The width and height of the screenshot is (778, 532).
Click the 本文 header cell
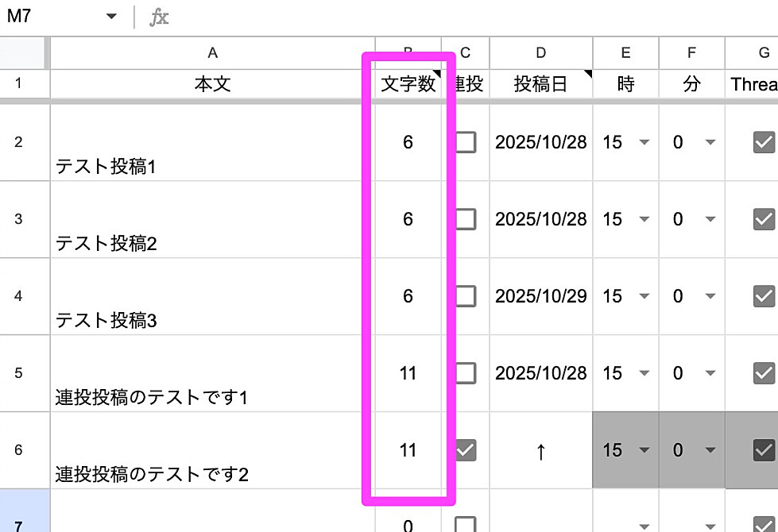[212, 83]
